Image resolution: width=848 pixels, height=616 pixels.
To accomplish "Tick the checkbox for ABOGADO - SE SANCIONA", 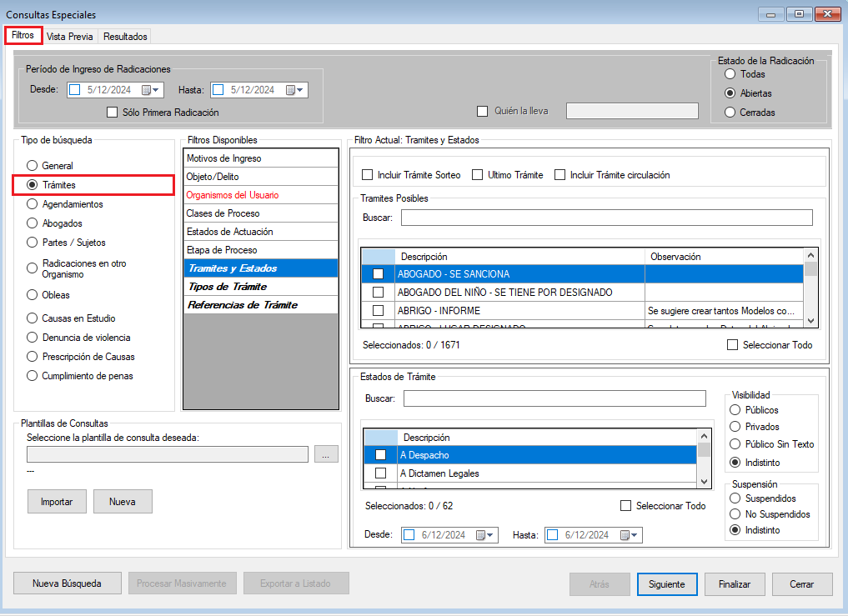I will 378,274.
